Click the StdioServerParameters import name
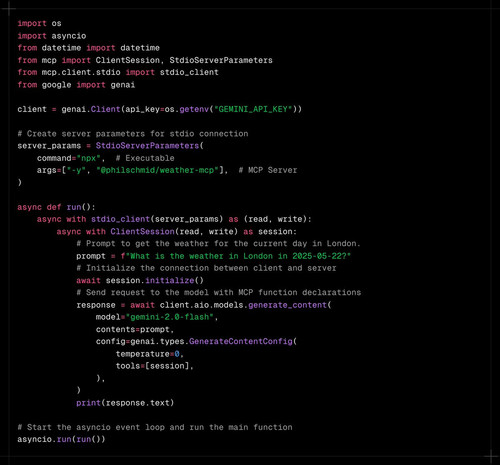The width and height of the screenshot is (500, 465). click(221, 60)
